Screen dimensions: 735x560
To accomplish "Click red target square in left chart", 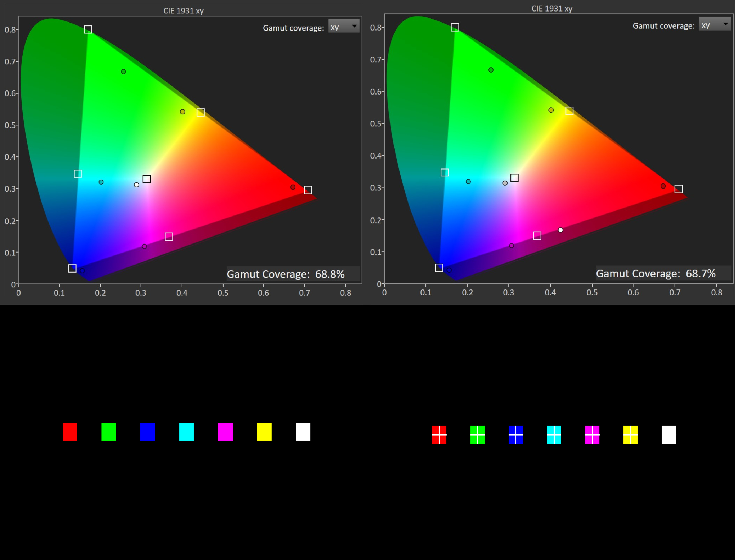I will pos(308,190).
